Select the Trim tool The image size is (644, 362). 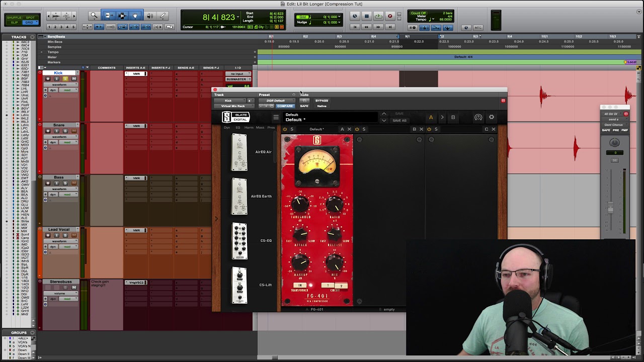[108, 16]
